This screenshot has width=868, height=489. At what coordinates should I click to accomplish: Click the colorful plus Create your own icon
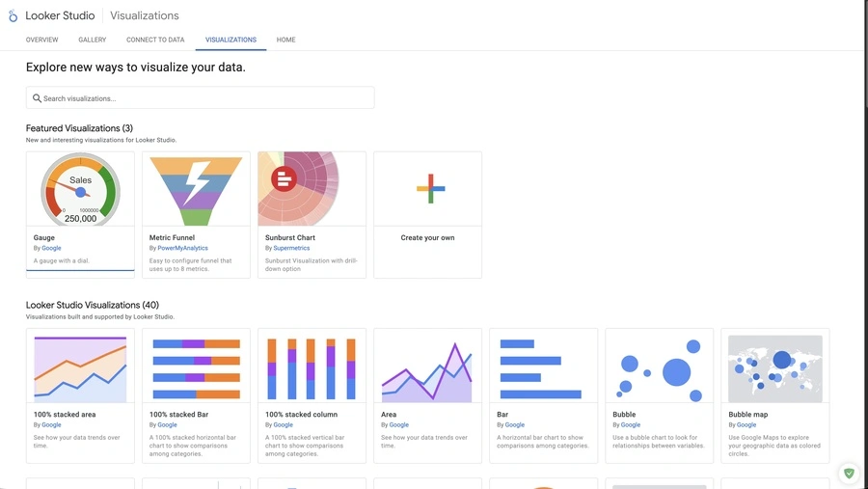tap(431, 188)
